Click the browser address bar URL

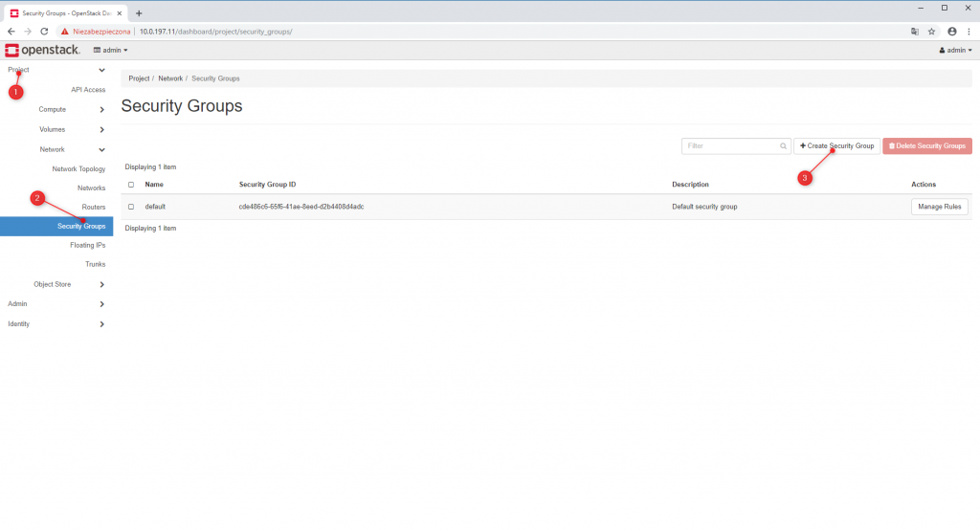(x=215, y=32)
